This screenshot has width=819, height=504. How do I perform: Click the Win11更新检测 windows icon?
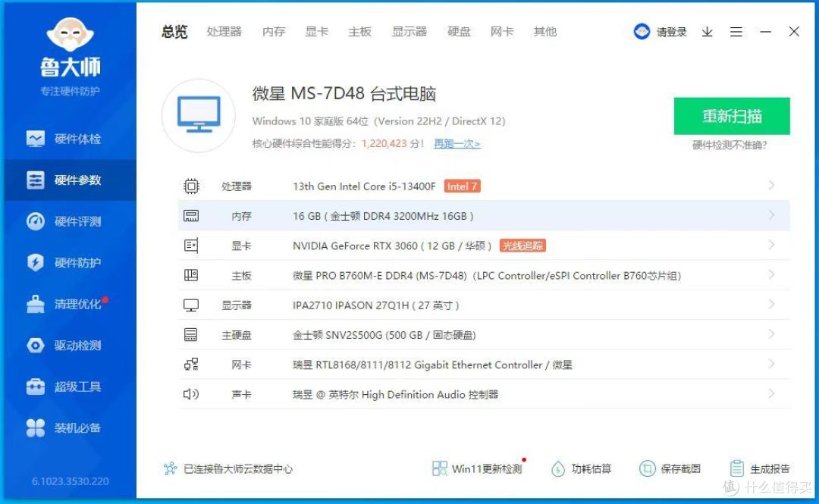(x=440, y=468)
